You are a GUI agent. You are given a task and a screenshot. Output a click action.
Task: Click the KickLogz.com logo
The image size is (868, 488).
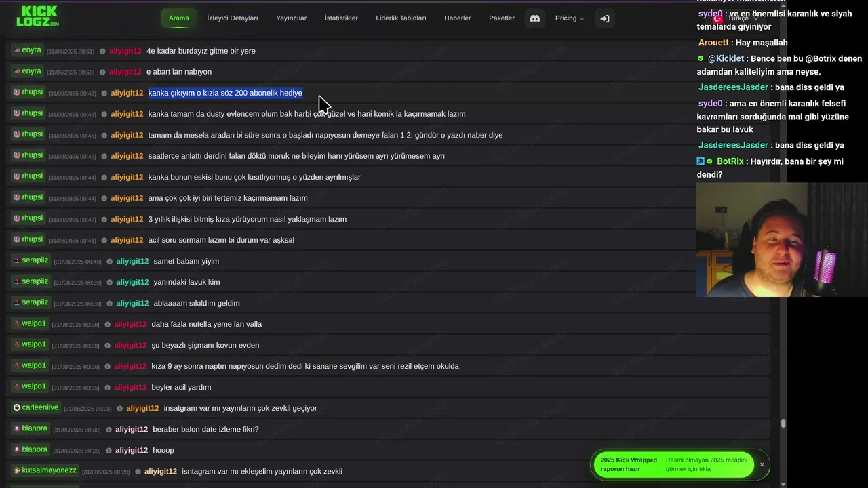(37, 16)
